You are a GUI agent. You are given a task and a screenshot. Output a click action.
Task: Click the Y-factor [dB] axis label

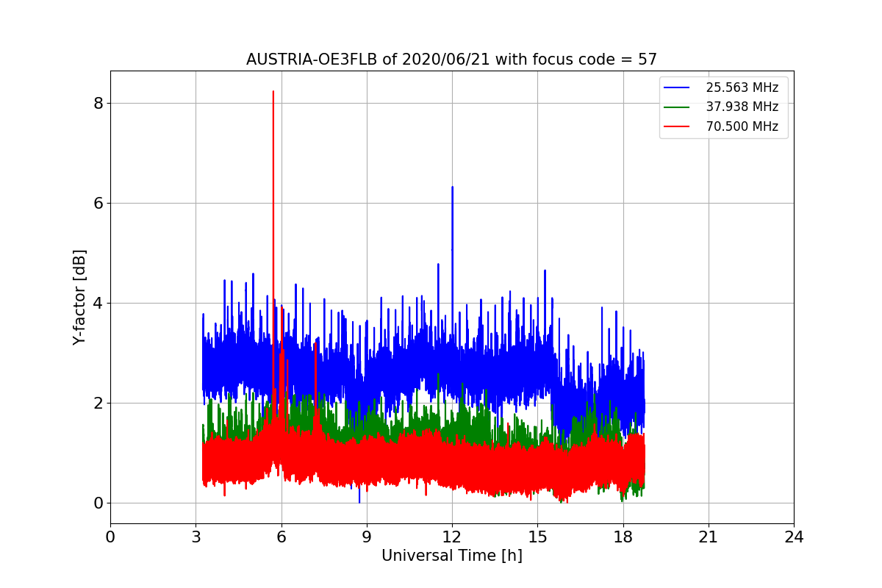[x=79, y=297]
